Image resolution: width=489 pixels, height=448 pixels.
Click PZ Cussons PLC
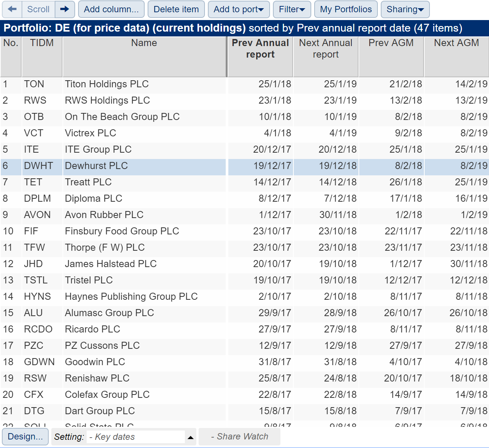coord(102,345)
